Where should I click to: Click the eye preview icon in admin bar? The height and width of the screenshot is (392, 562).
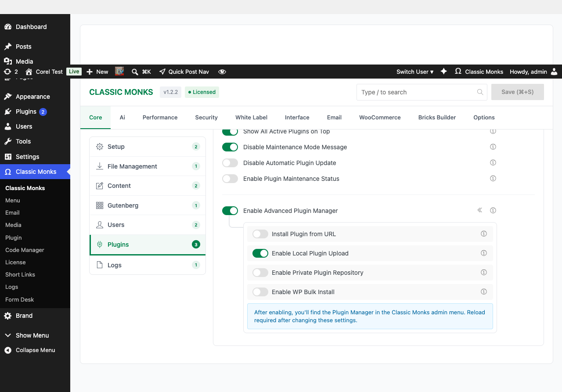pos(222,72)
